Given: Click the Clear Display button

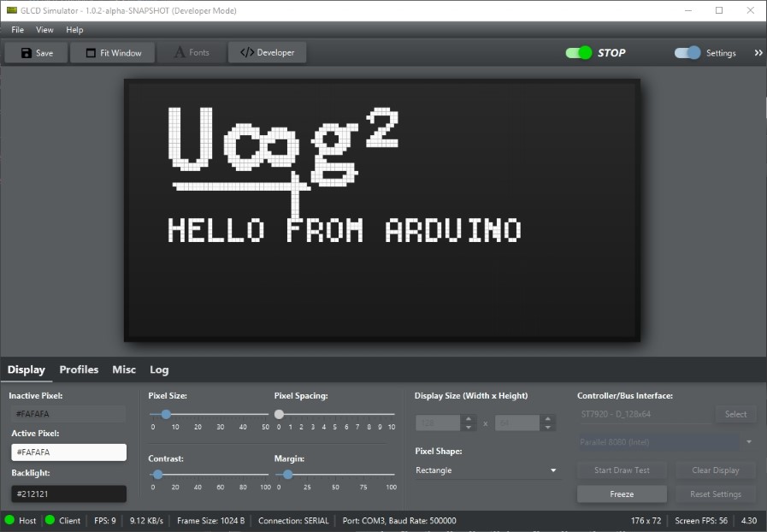Looking at the screenshot, I should point(715,470).
